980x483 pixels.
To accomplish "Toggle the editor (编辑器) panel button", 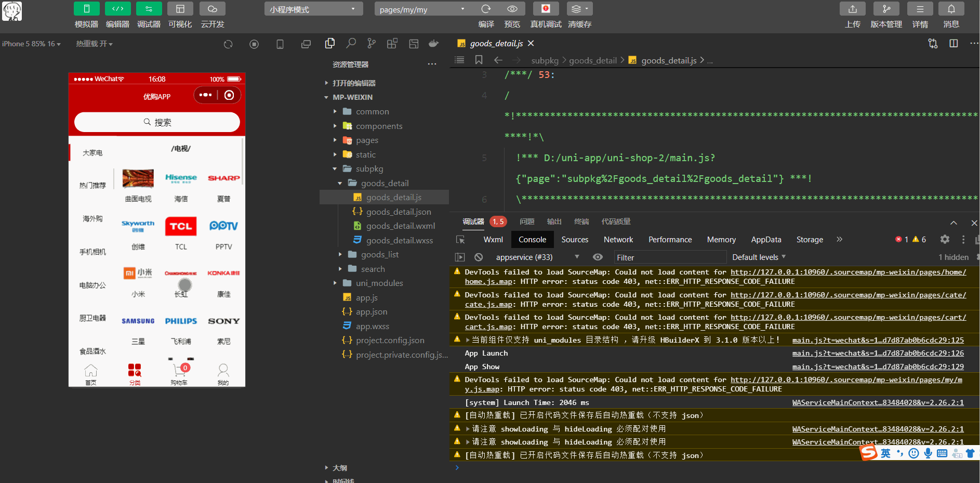I will point(117,9).
